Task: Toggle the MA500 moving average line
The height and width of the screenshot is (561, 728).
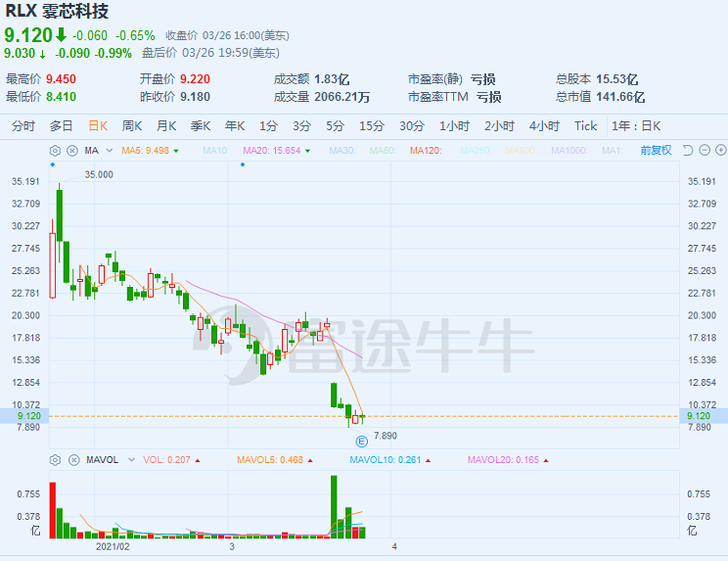Action: (x=521, y=151)
